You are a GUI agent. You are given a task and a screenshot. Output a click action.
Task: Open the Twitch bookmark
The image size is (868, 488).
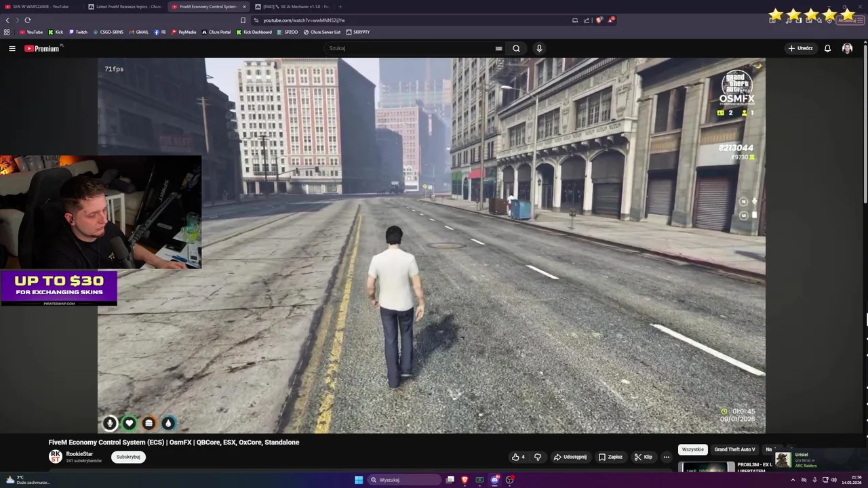[x=78, y=32]
